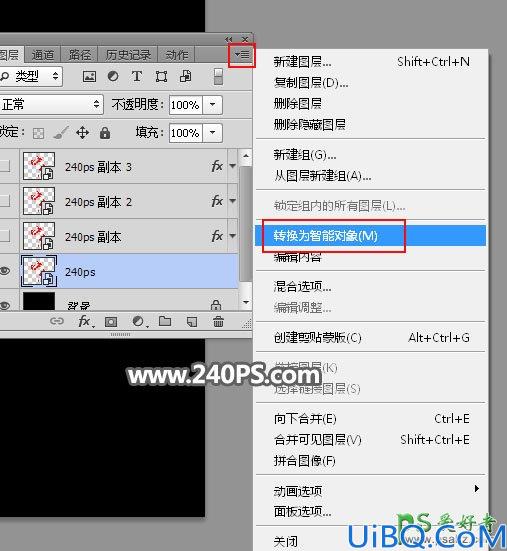Expand effects arrow on 240ps 副本

tap(233, 235)
